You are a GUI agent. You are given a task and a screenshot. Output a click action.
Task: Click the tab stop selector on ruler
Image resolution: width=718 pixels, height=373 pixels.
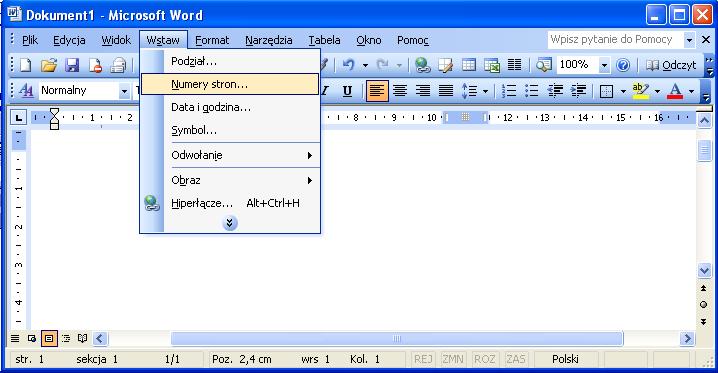[18, 118]
